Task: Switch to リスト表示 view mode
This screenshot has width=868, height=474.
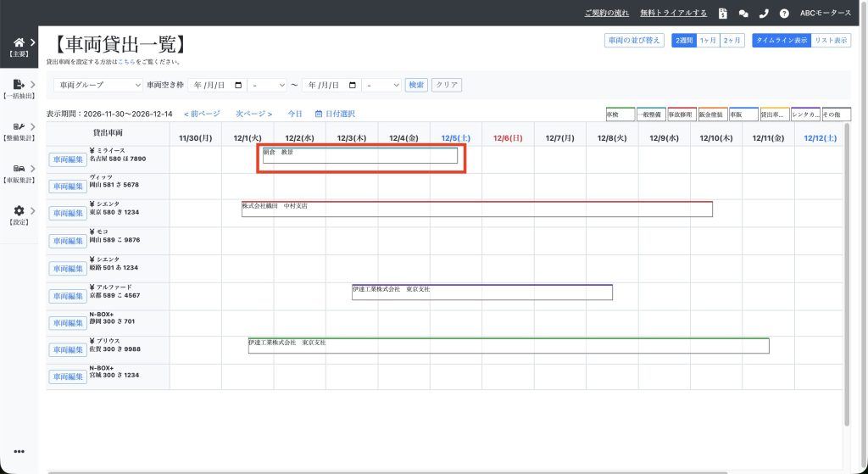Action: [831, 41]
